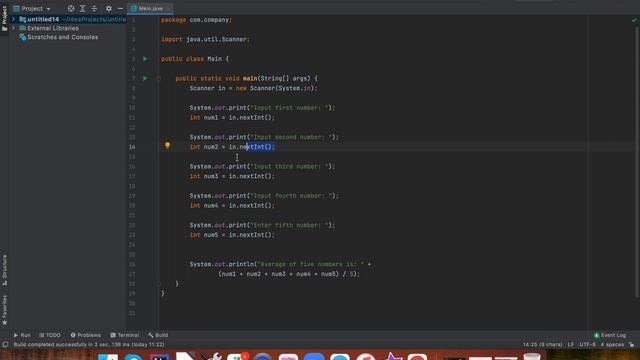Open the Project view dropdown
This screenshot has width=640, height=360.
[32, 9]
